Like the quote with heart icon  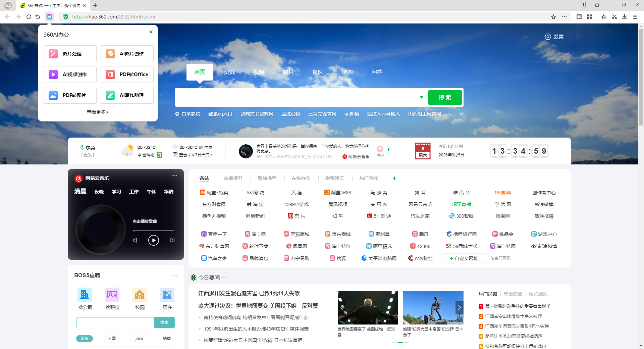(380, 149)
